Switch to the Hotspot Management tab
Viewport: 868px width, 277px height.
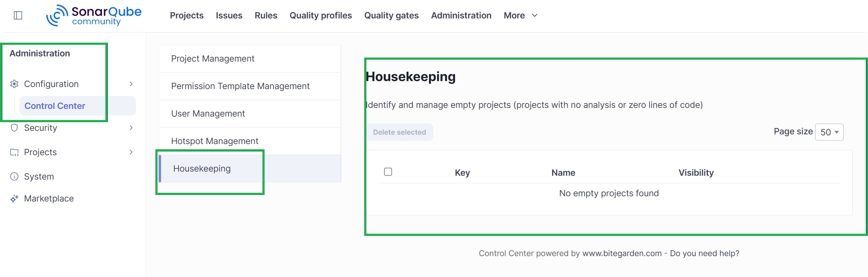(x=215, y=141)
